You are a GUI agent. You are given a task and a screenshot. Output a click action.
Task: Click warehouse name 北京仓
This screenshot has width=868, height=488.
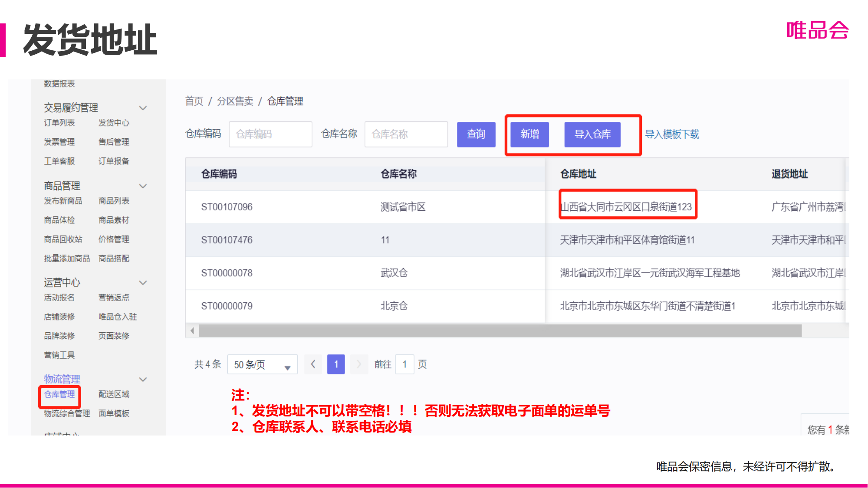click(394, 306)
